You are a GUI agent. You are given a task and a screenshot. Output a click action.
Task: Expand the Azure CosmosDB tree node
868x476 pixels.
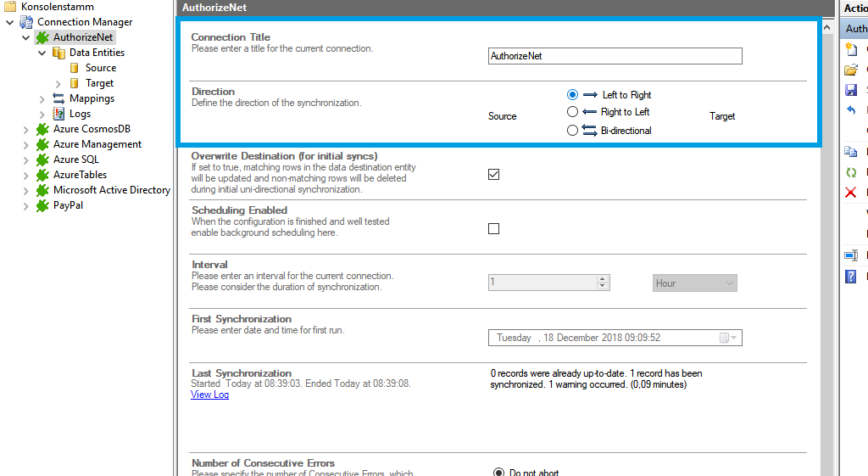(x=26, y=129)
